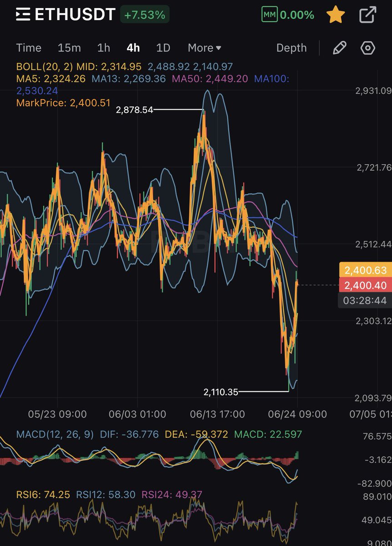
Task: Tap the MA100 indicator label
Action: pyautogui.click(x=271, y=79)
